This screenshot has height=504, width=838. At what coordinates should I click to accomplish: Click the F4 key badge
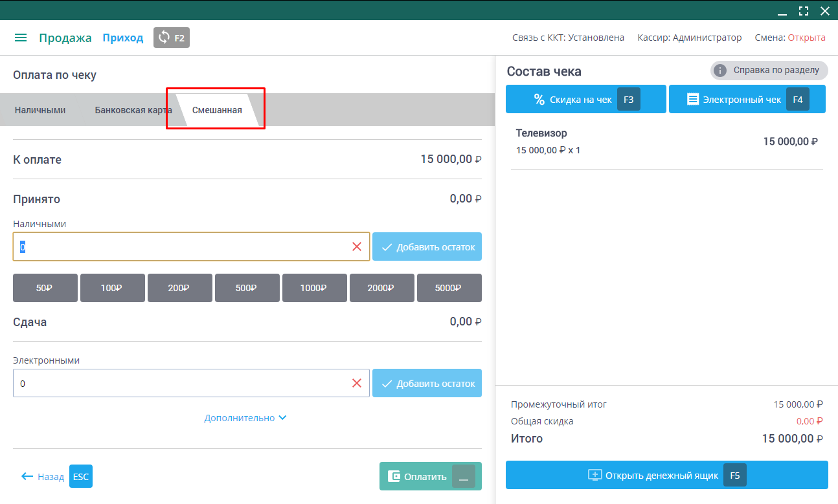[798, 99]
